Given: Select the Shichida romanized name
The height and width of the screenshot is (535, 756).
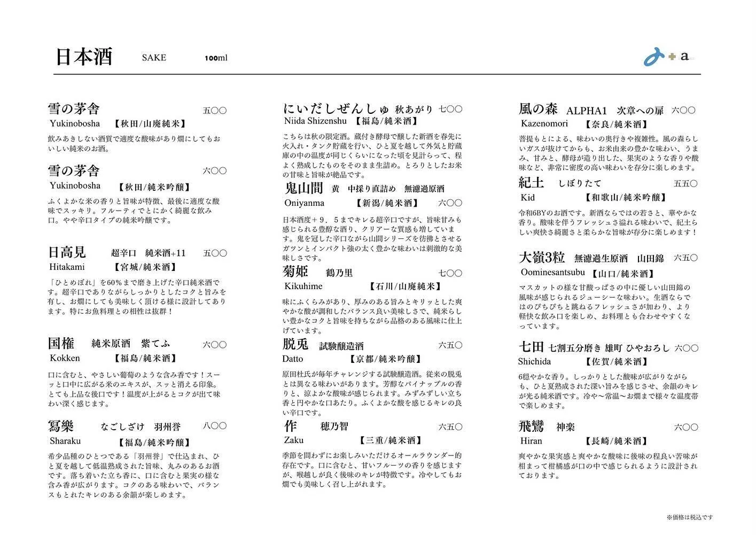Looking at the screenshot, I should (534, 361).
